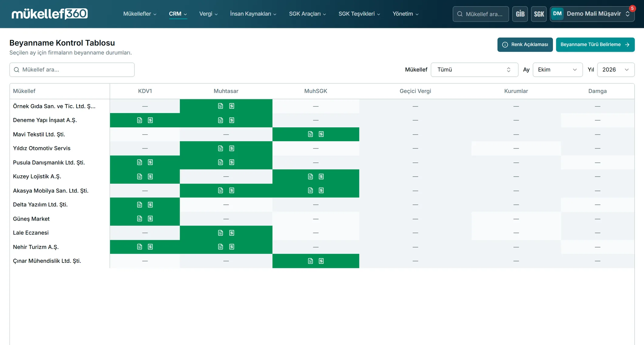Click the payment icon in Örnek Gıda Muhtasar cell
This screenshot has height=345, width=644.
232,106
